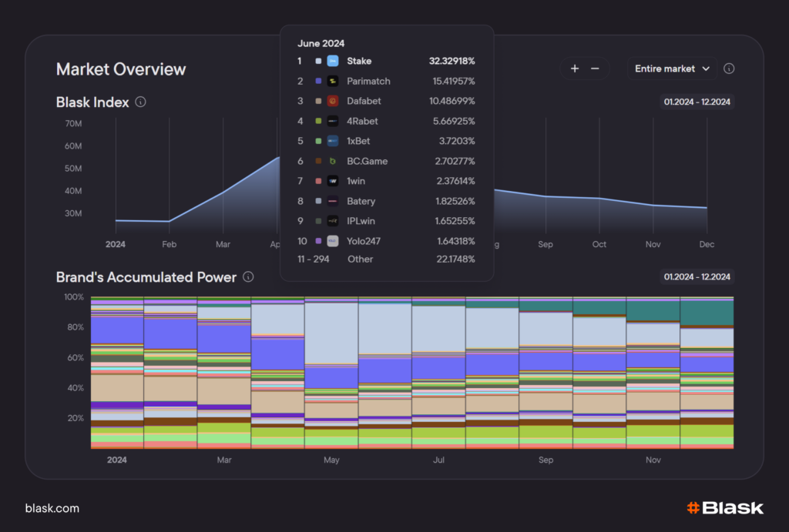
Task: Click the Dafabet color swatch
Action: point(318,101)
